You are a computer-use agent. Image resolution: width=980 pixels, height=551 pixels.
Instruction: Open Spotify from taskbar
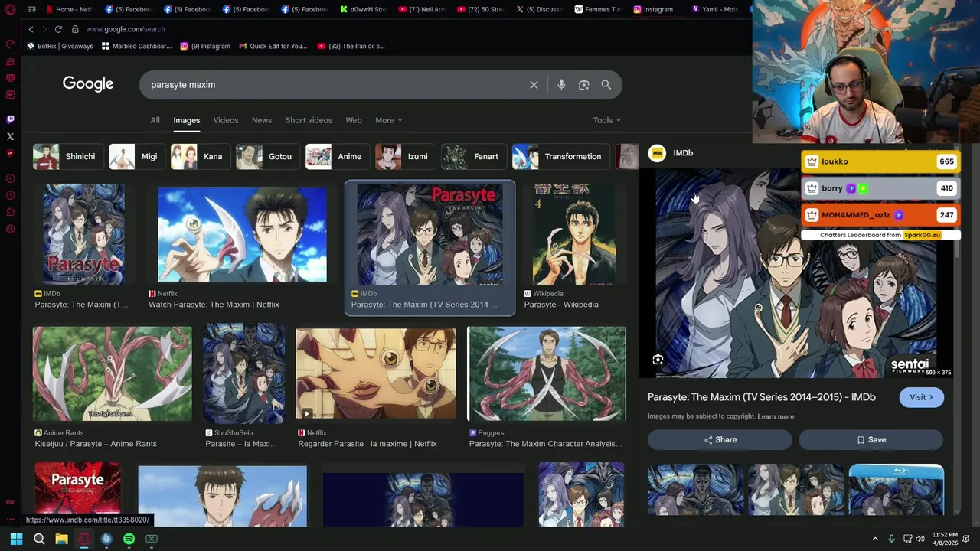tap(129, 539)
